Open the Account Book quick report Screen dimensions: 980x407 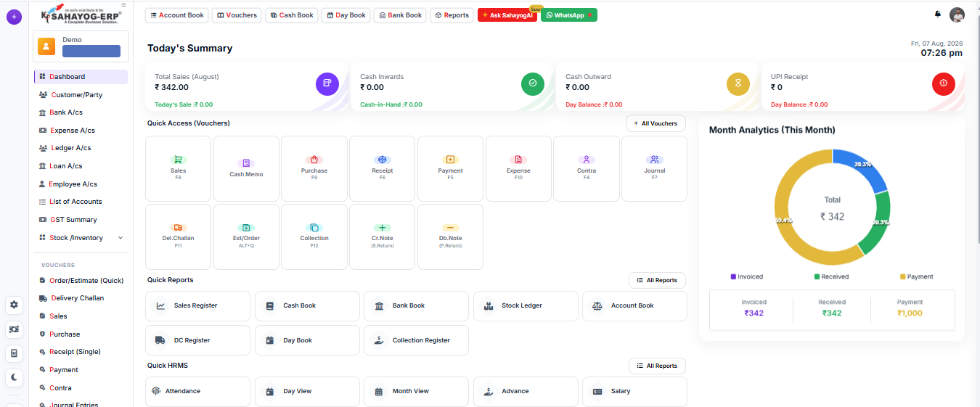tap(634, 305)
